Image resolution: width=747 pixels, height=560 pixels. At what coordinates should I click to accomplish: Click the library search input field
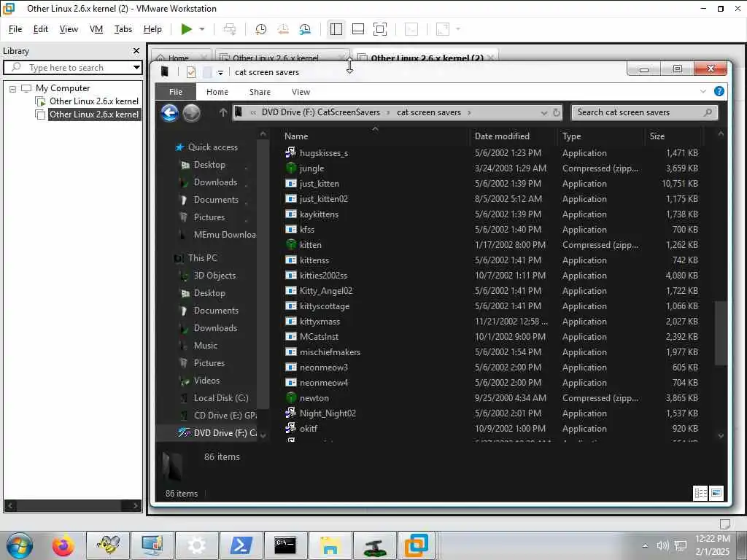point(71,68)
